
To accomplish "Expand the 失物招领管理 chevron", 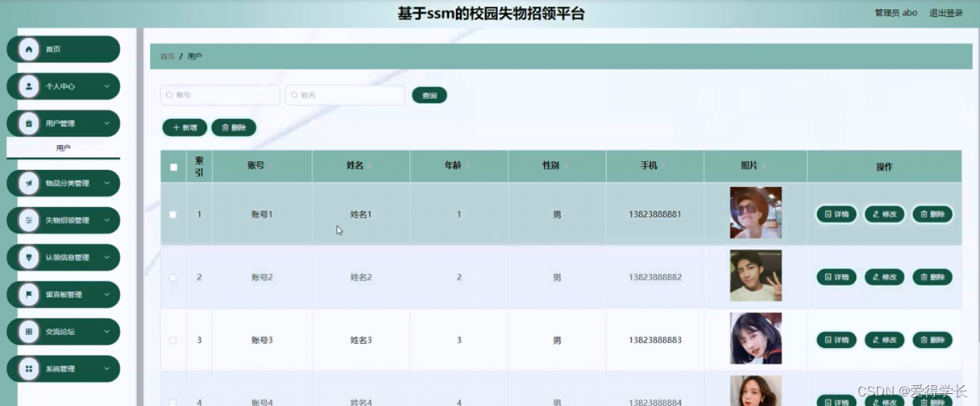I will pyautogui.click(x=106, y=220).
